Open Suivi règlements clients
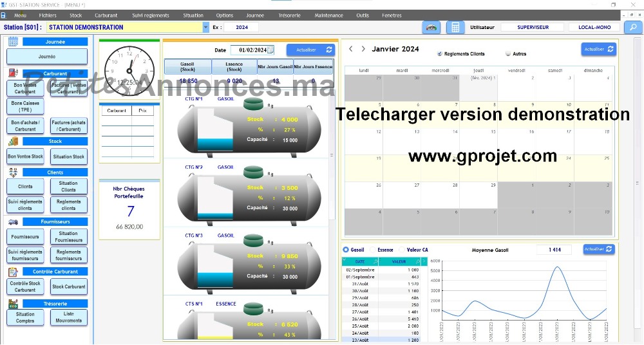 (x=25, y=205)
